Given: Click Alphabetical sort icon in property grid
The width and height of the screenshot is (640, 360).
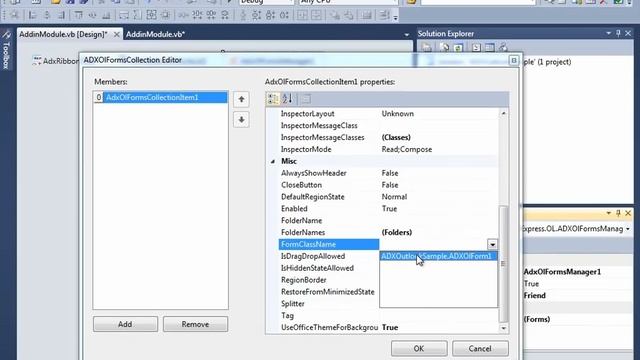Looking at the screenshot, I should tap(288, 98).
